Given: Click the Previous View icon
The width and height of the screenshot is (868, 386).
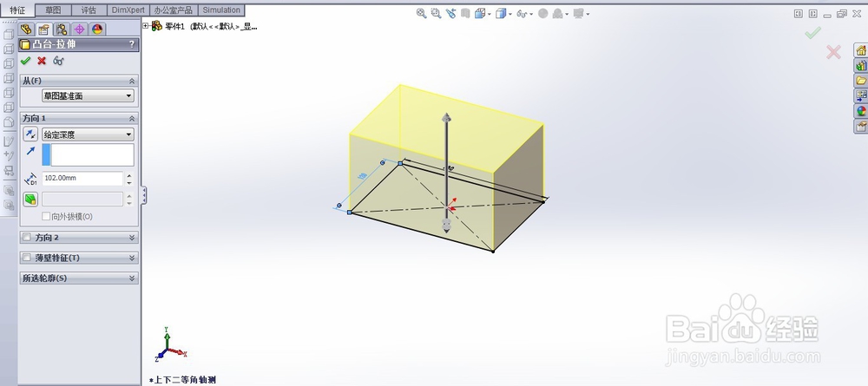Looking at the screenshot, I should tap(450, 13).
